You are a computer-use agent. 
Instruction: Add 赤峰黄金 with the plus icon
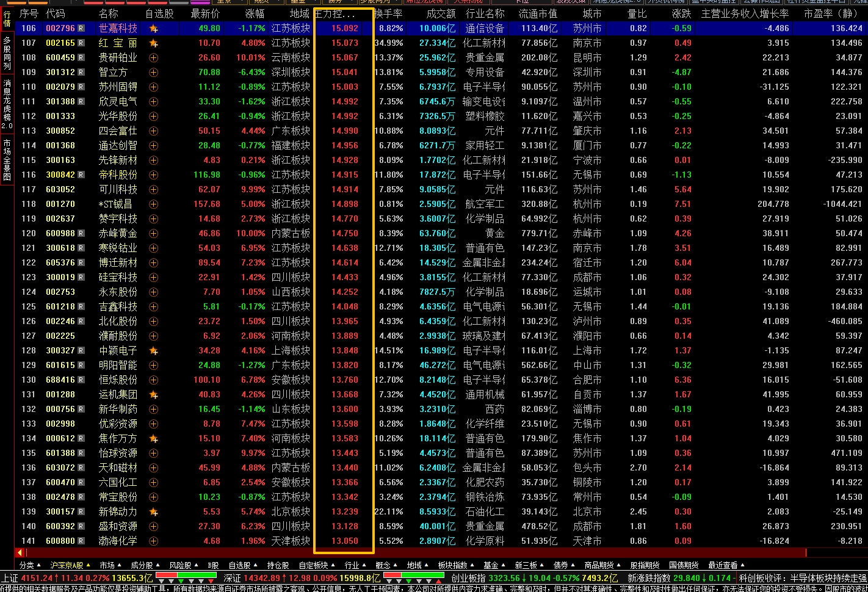[153, 233]
